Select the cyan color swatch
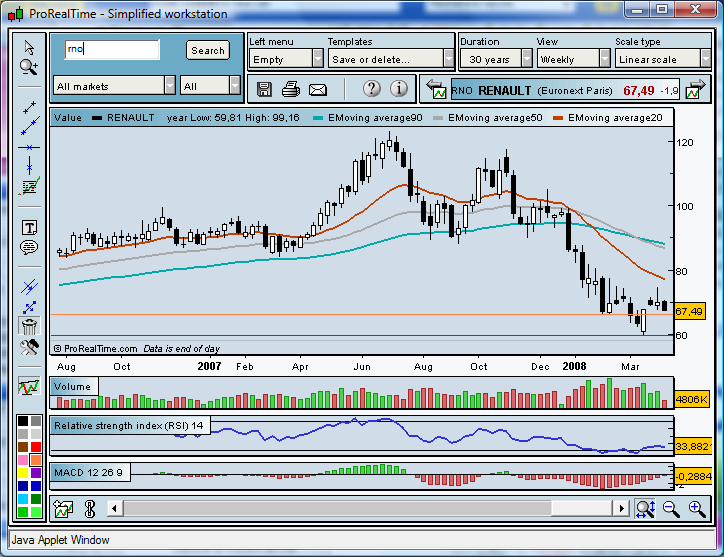Screen dimensions: 724x557 [23, 499]
